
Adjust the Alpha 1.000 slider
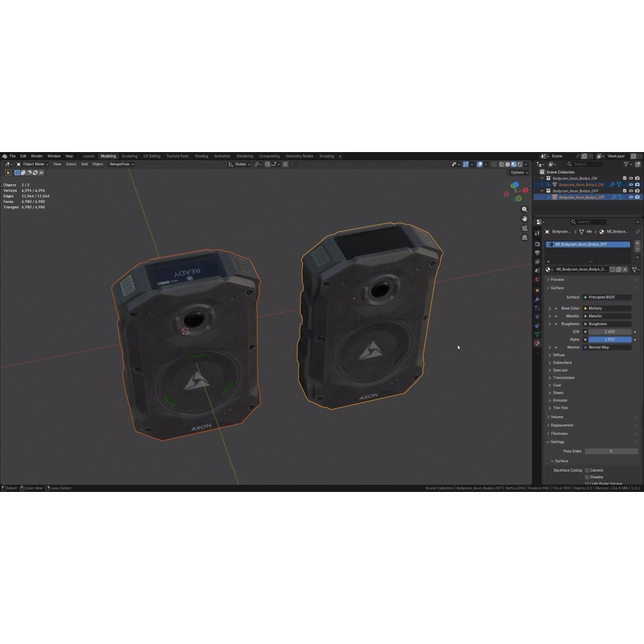click(x=609, y=340)
